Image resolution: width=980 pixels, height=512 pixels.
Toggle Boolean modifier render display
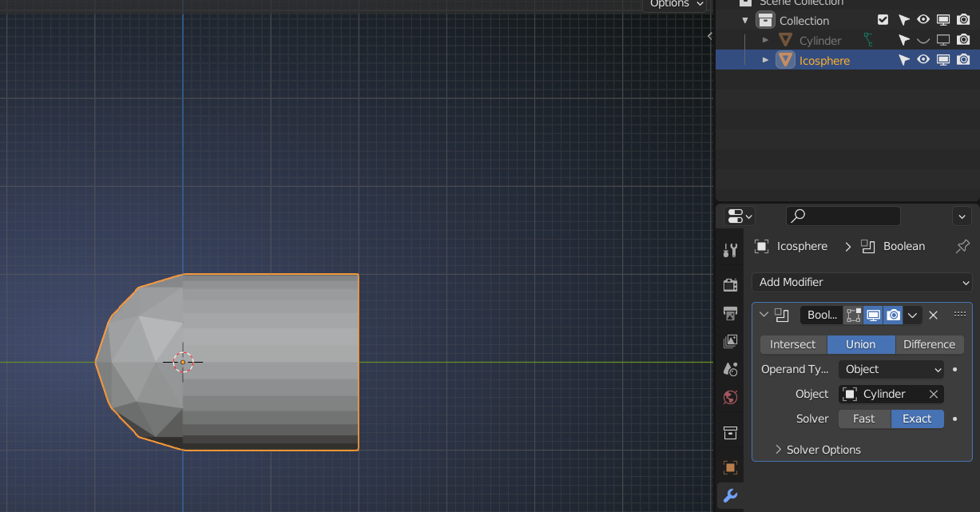coord(894,315)
